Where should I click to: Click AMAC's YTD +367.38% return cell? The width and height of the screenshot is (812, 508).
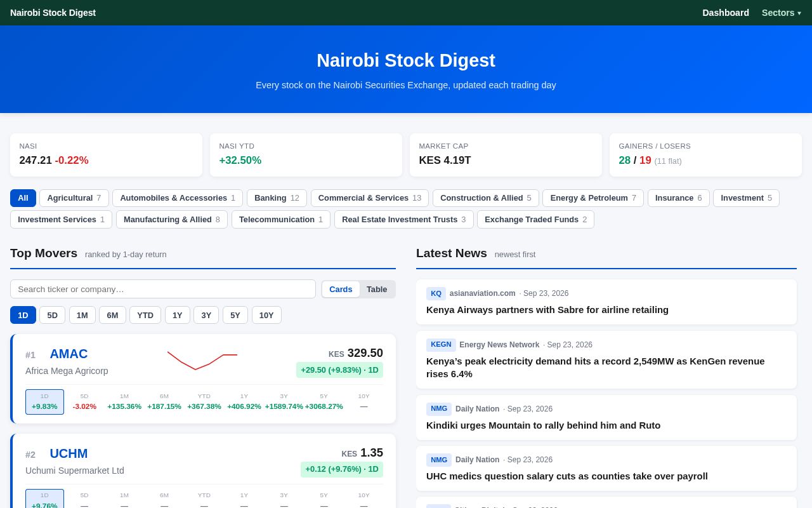[x=204, y=402]
